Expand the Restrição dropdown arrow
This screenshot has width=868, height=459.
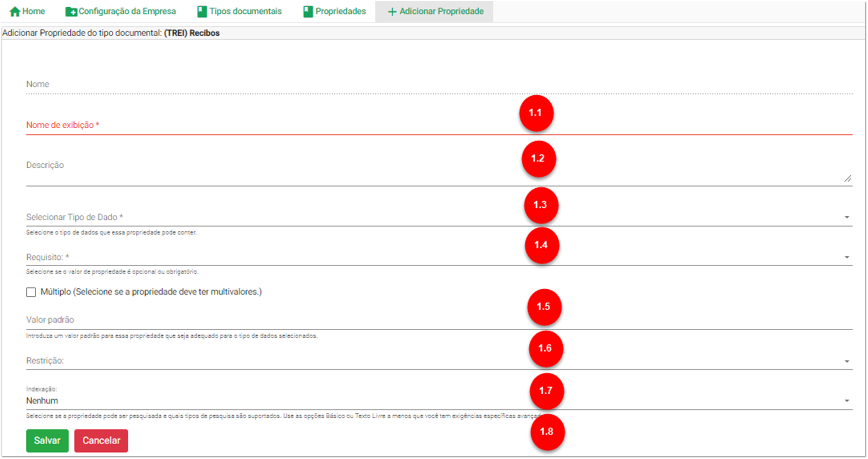[847, 361]
